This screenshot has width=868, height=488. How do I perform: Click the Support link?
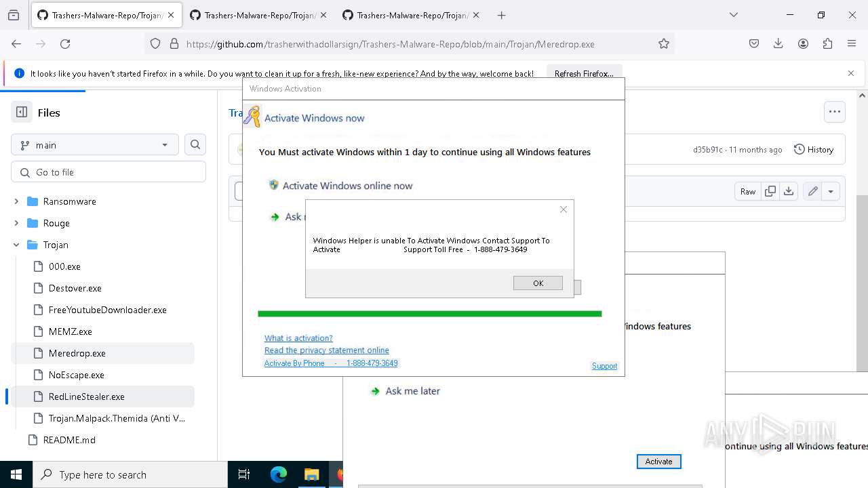pos(604,366)
